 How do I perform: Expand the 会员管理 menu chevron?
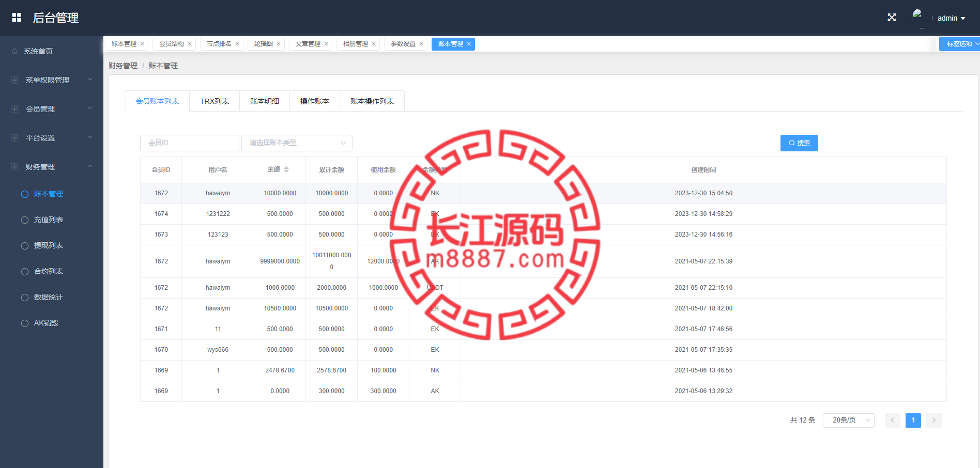coord(90,108)
